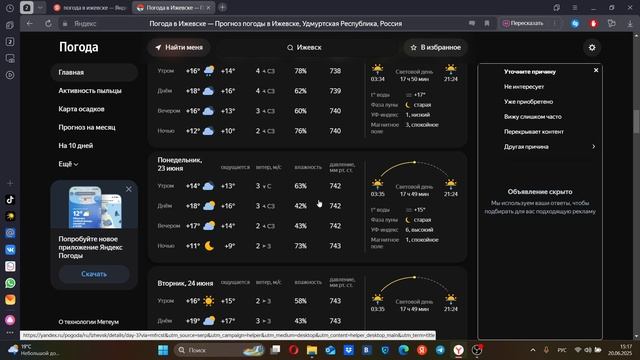Open the new tab plus button
Screen dimensions: 640x360
pyautogui.click(x=222, y=7)
